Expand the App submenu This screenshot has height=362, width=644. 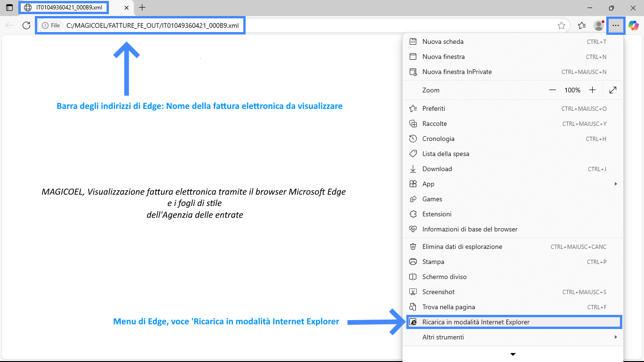[x=513, y=184]
